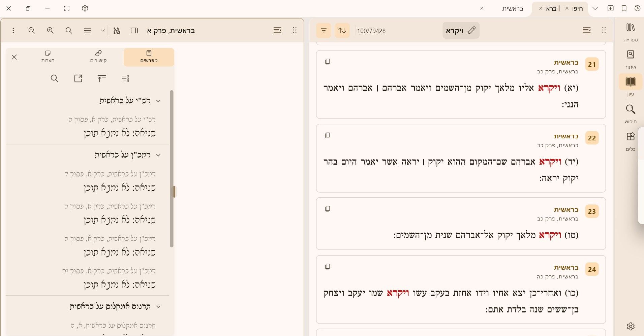Click commentary panel vertical scrollbar

[172, 168]
